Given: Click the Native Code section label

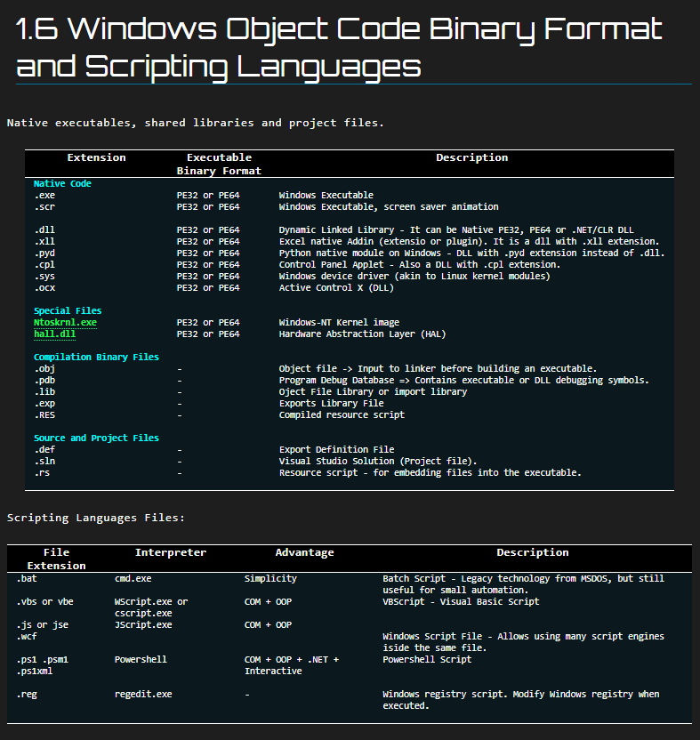Looking at the screenshot, I should tap(62, 183).
